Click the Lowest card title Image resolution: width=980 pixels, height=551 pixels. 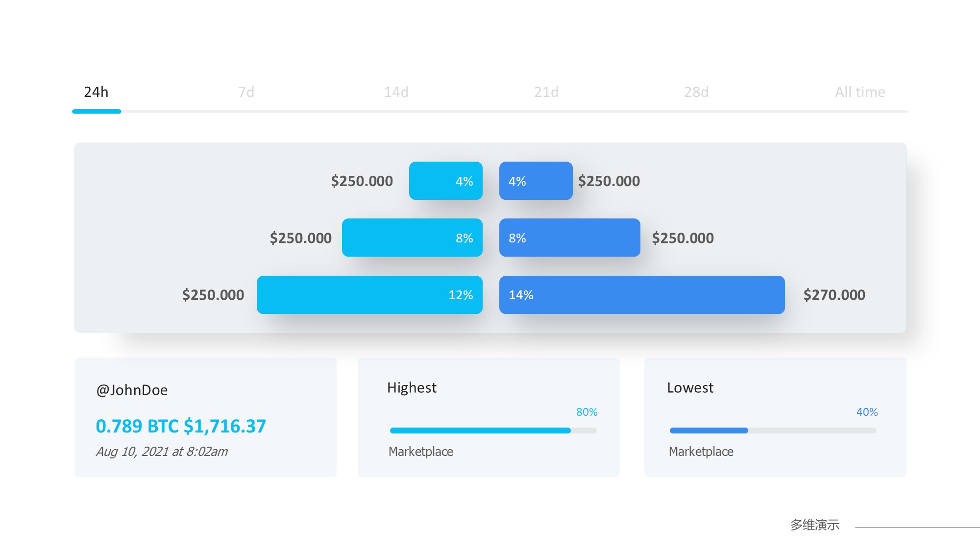(x=690, y=387)
